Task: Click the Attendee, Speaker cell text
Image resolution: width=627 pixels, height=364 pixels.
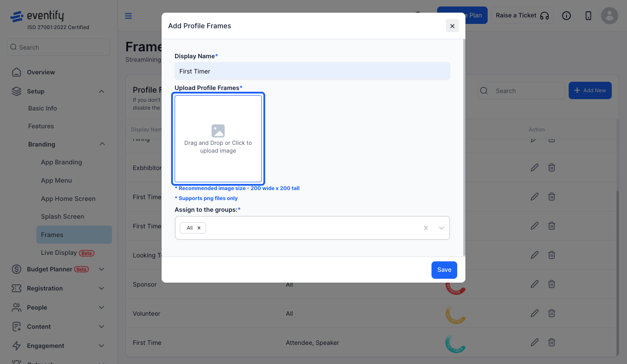Action: tap(312, 343)
